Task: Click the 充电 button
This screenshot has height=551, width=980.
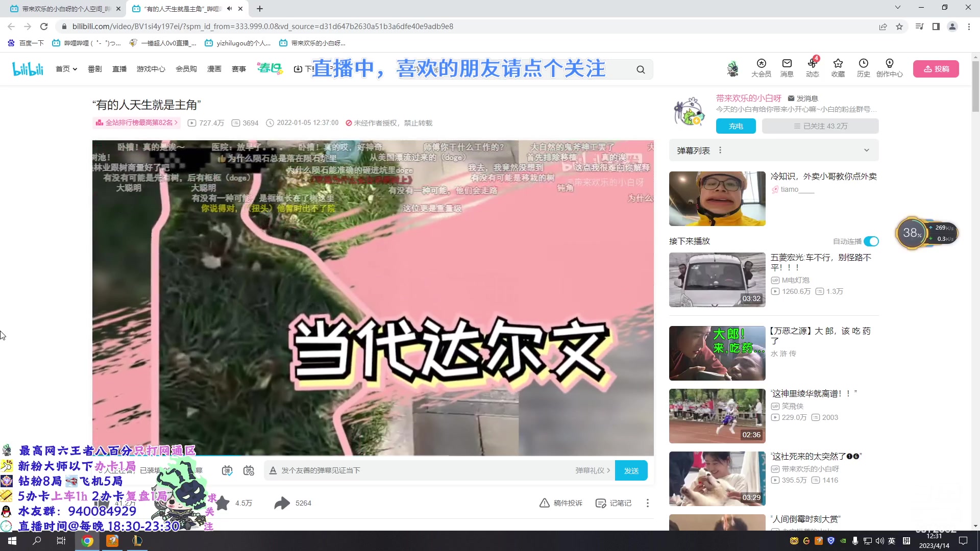Action: [736, 126]
